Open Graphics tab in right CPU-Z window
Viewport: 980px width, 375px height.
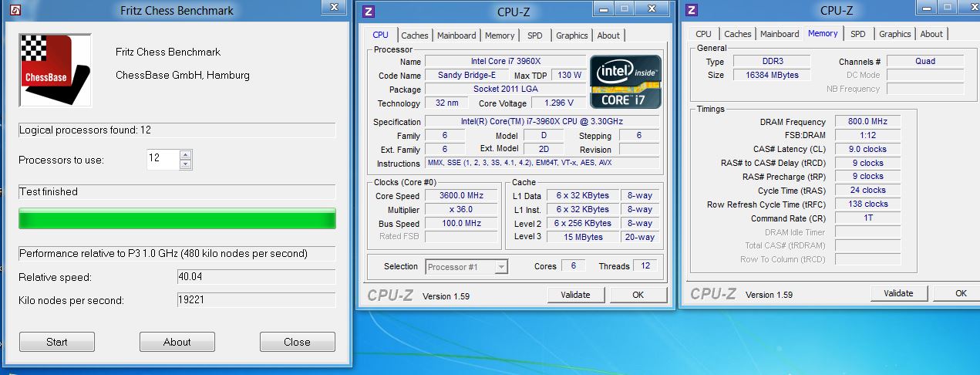(x=894, y=34)
